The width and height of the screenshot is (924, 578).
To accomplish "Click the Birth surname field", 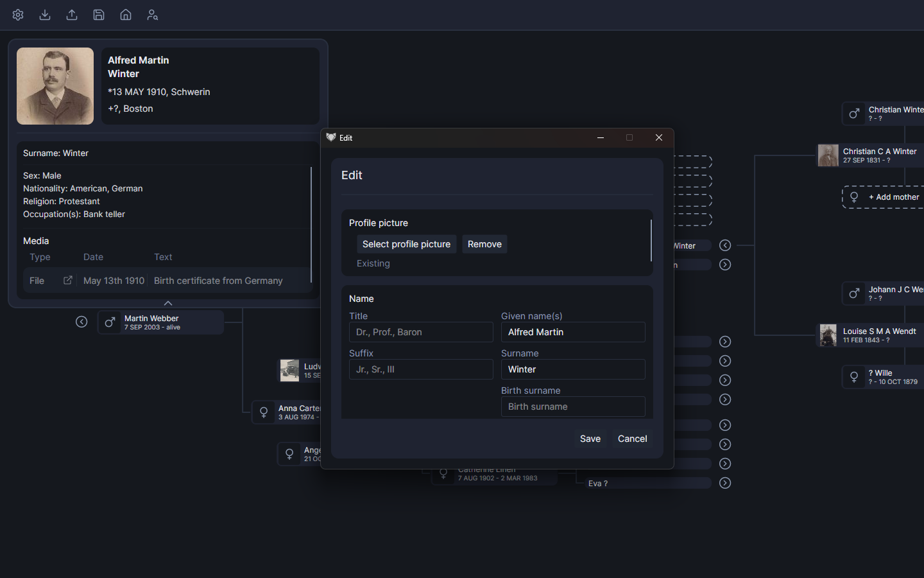I will point(572,407).
